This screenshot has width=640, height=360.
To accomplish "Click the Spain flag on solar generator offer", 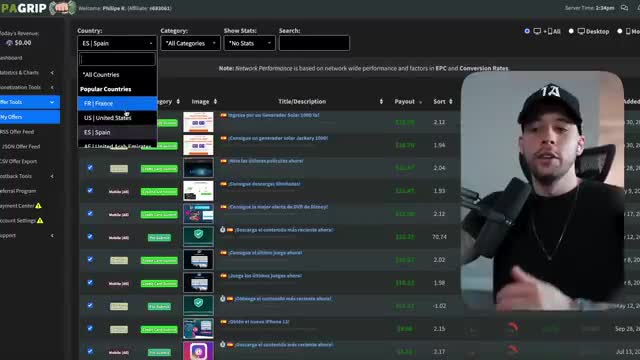I will click(x=223, y=116).
